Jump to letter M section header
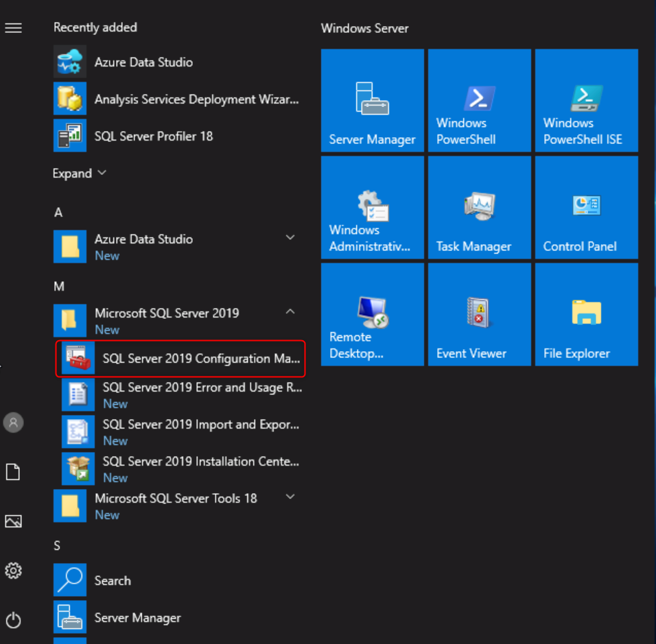 coord(59,287)
